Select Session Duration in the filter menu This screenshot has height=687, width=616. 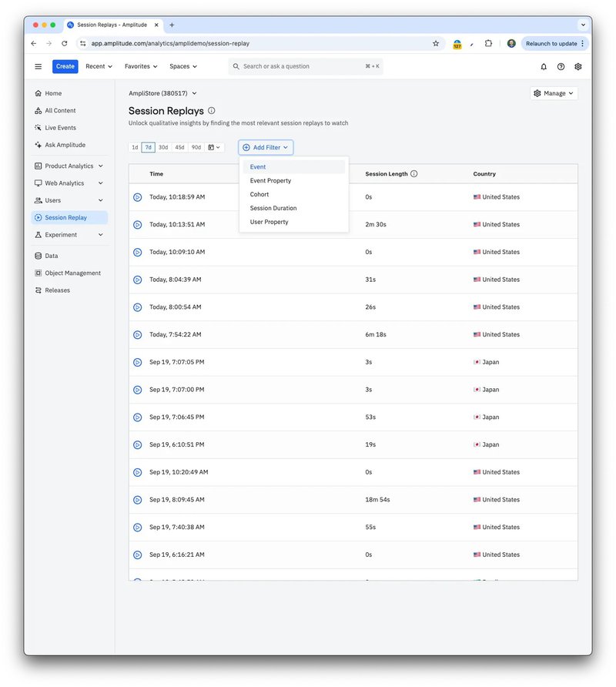pyautogui.click(x=273, y=208)
